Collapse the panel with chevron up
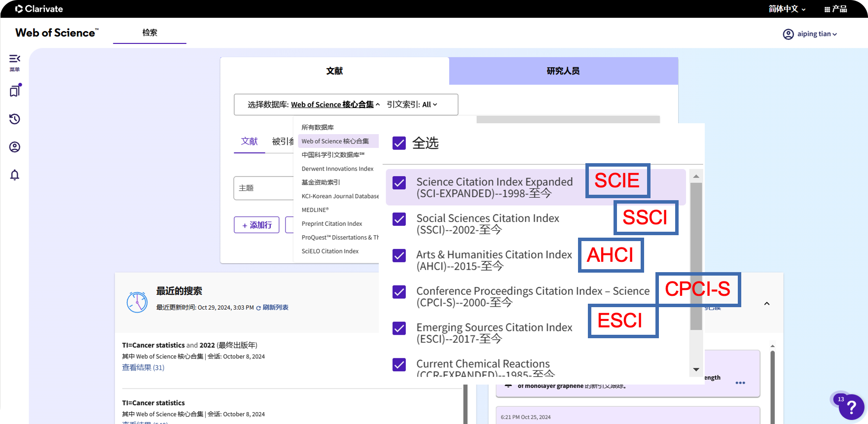868x424 pixels. point(767,304)
